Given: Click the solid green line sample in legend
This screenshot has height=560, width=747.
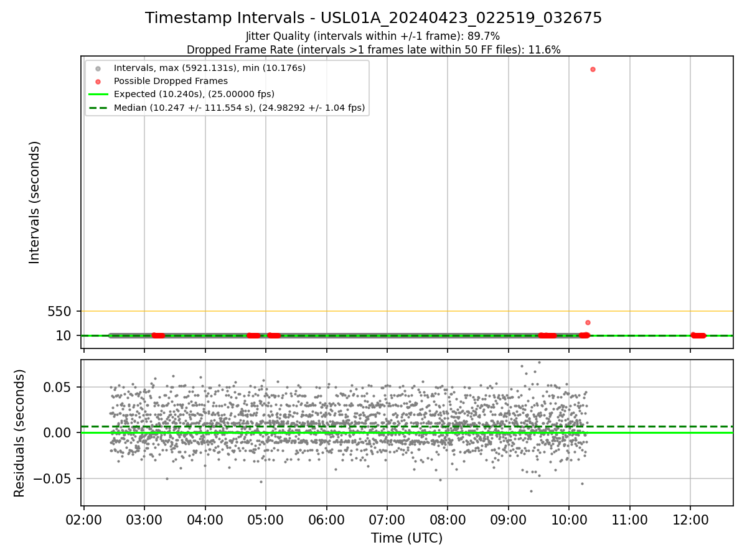Looking at the screenshot, I should click(98, 94).
